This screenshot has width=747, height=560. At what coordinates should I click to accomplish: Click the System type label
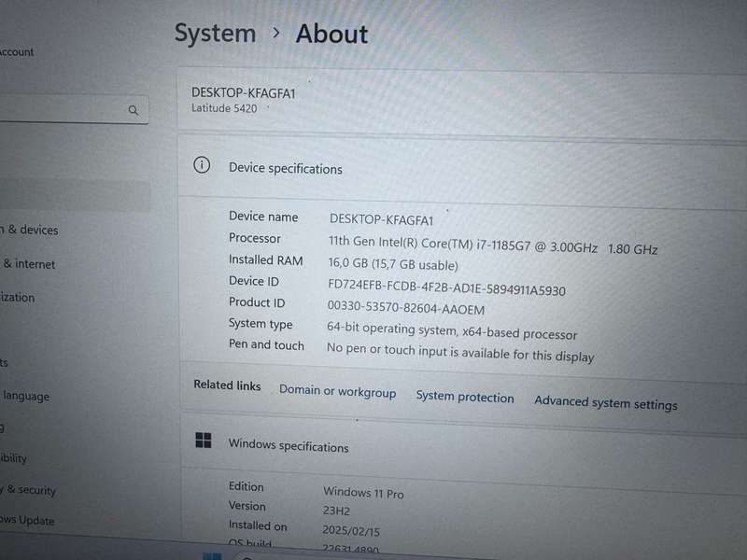(261, 324)
